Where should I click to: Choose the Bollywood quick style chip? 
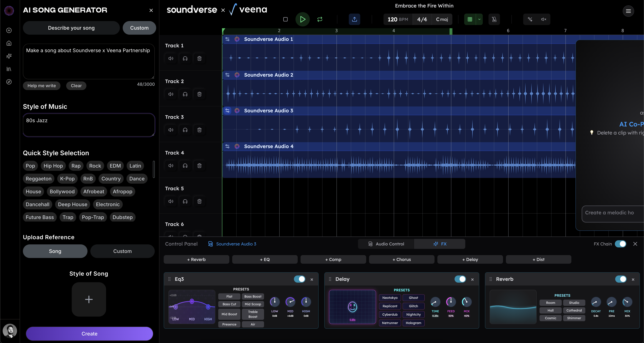pos(62,192)
